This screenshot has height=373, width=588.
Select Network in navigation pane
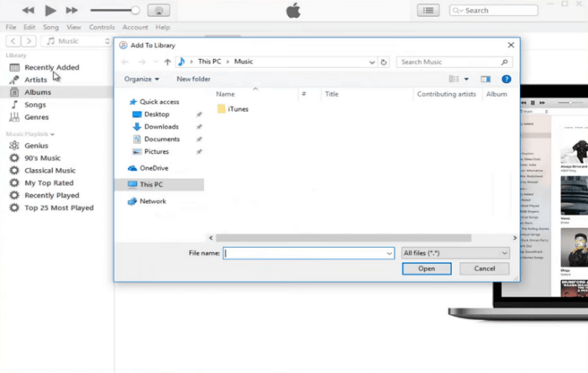pyautogui.click(x=147, y=202)
